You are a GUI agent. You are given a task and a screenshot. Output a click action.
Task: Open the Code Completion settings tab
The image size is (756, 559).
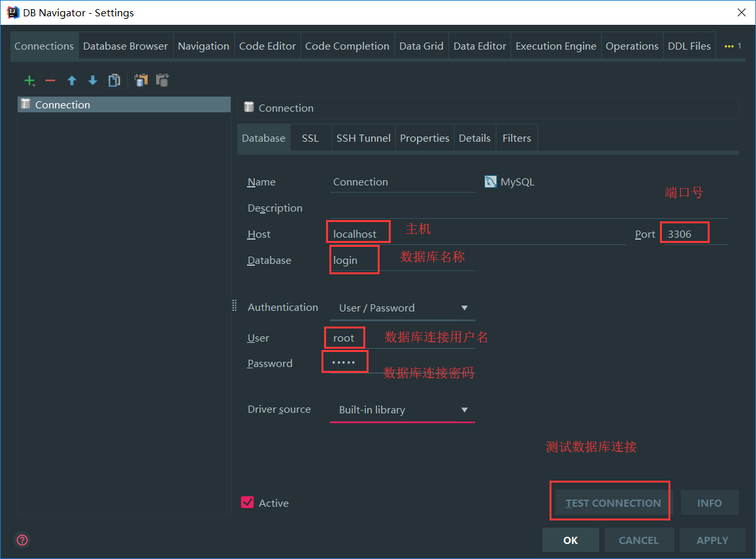347,46
